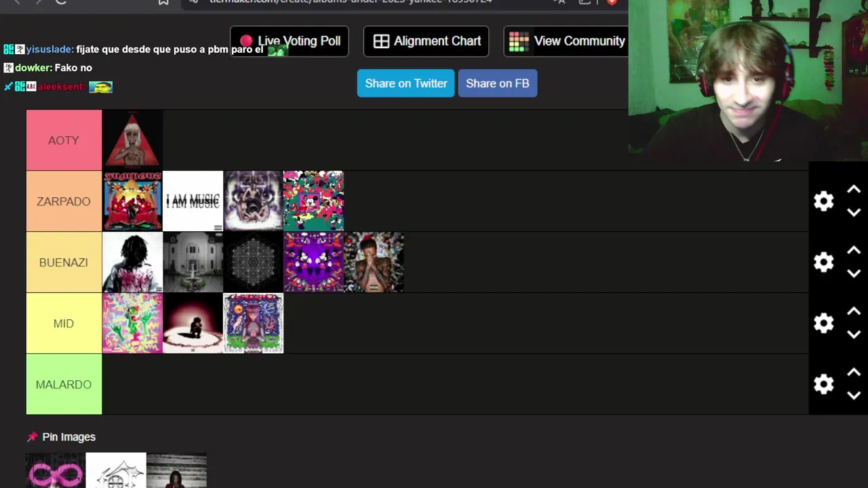Select the red triangle album in AOTY
Screen dimensions: 868x488
point(132,140)
